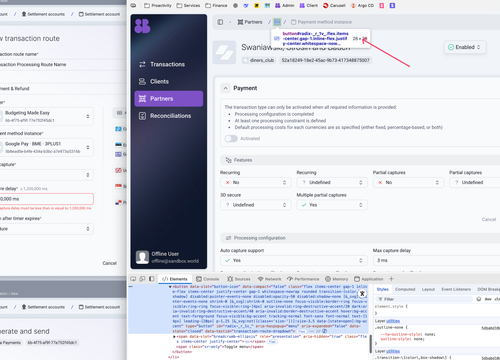
Task: Switch to the Console DevTools tab
Action: [208, 279]
